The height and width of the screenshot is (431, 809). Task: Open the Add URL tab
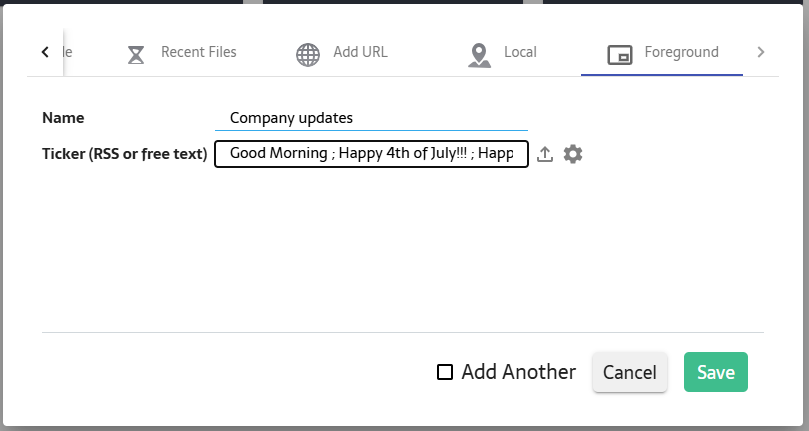tap(360, 52)
